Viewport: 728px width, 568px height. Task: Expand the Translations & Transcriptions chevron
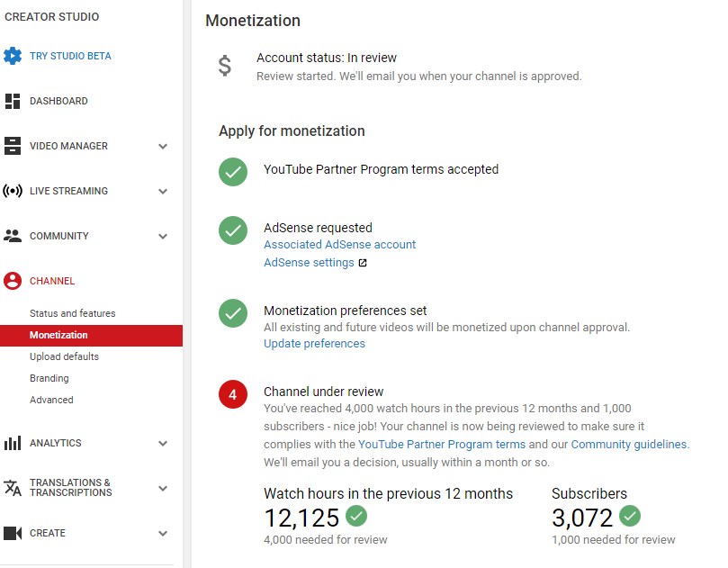163,489
